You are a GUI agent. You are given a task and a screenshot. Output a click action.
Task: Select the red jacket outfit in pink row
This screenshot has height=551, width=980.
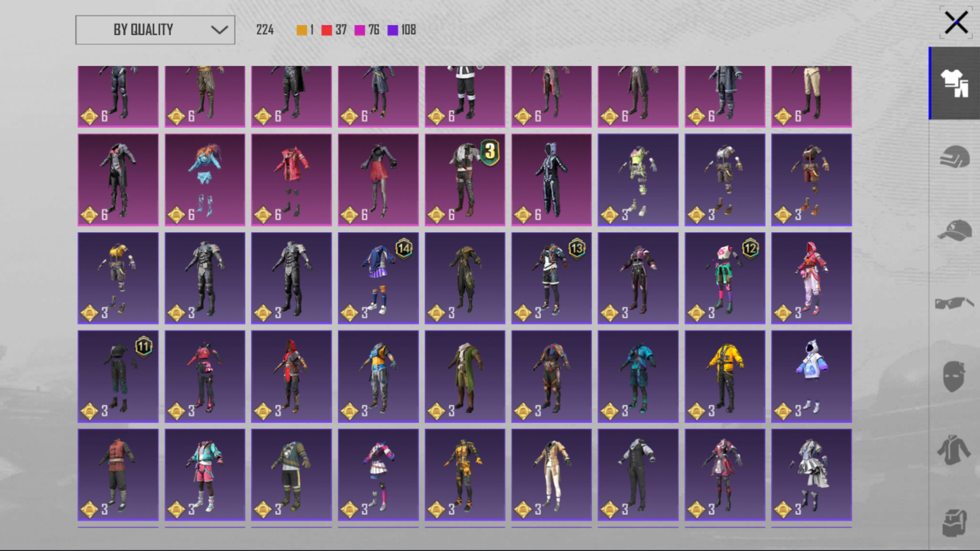[291, 180]
